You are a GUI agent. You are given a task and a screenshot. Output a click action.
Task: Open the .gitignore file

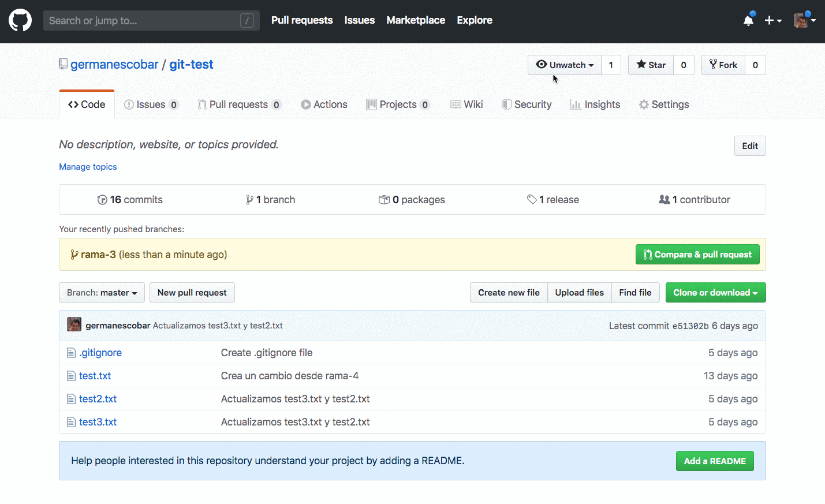pyautogui.click(x=100, y=353)
